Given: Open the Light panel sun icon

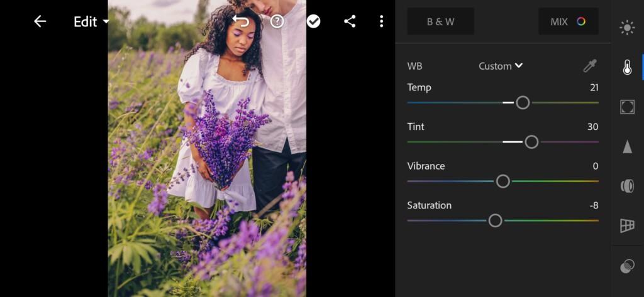Looking at the screenshot, I should pyautogui.click(x=627, y=28).
